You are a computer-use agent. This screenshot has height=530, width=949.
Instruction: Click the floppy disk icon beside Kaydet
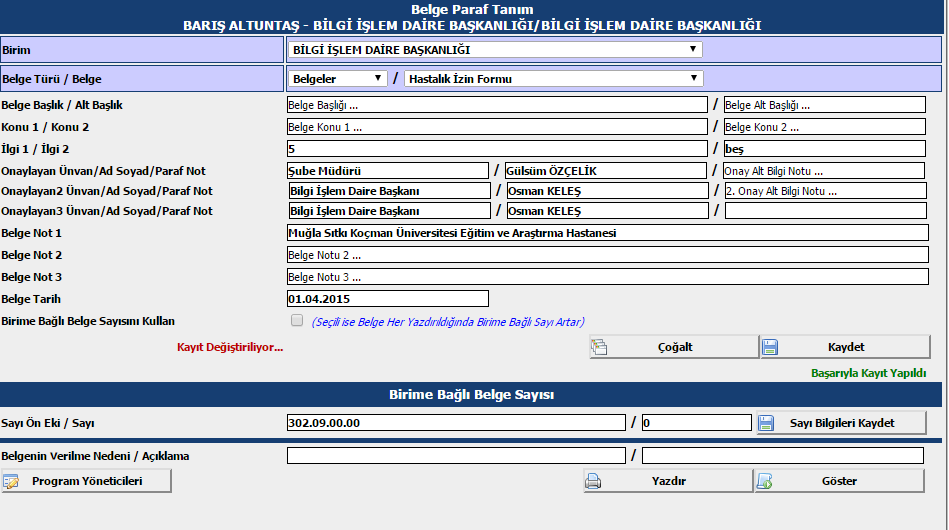click(x=770, y=347)
